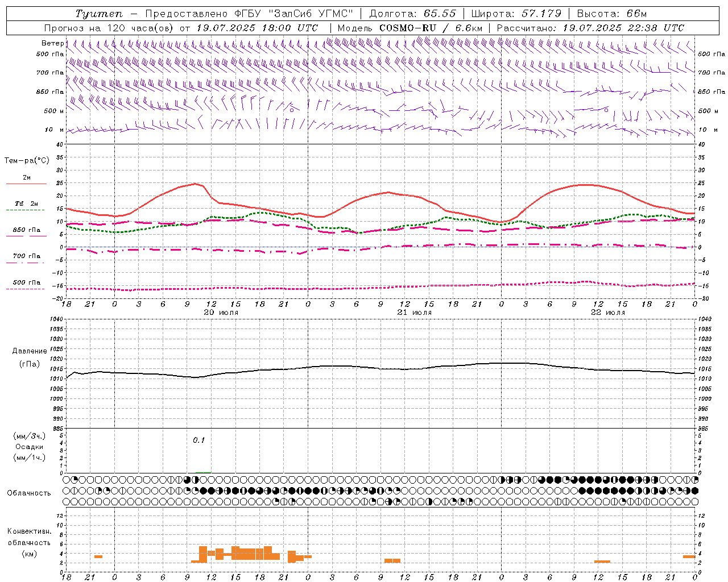Click the Давление panel label
The image size is (728, 582).
[29, 351]
